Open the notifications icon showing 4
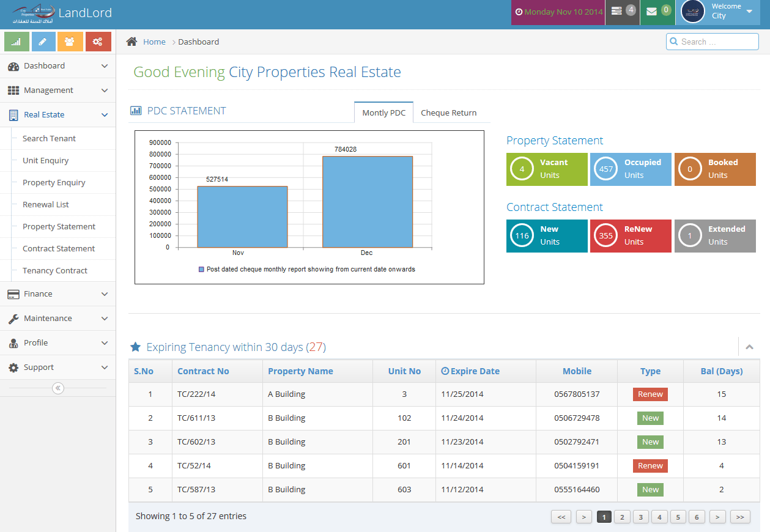Screen dimensions: 770x532 [x=622, y=10]
